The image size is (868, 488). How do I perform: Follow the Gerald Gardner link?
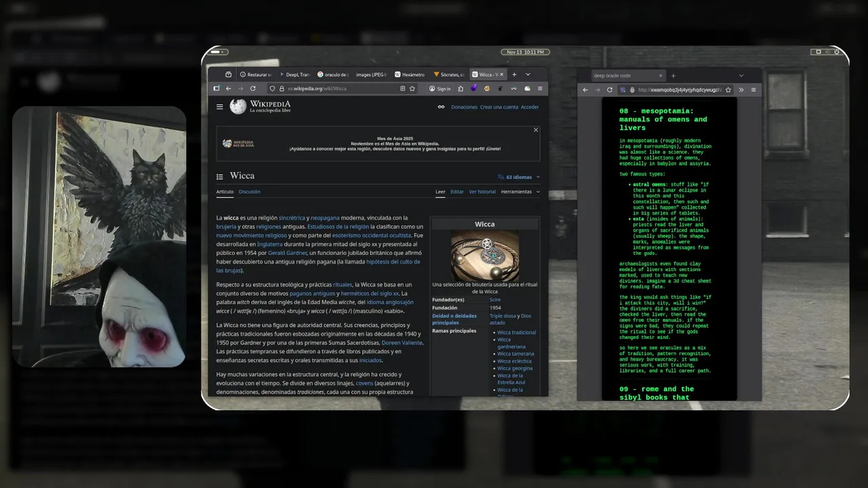point(288,253)
